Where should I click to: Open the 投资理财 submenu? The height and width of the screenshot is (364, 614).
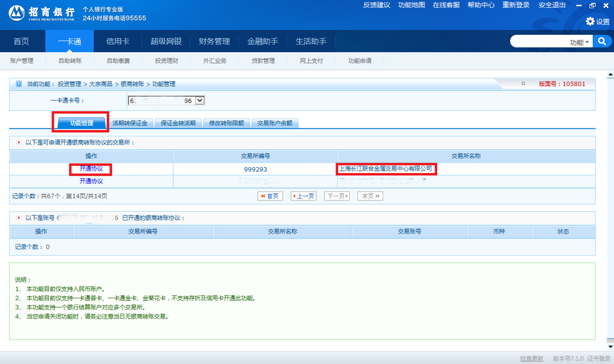point(167,61)
